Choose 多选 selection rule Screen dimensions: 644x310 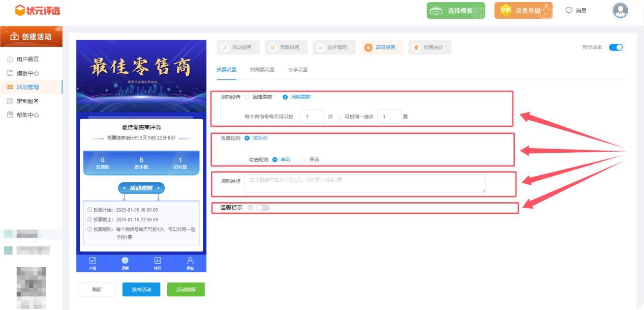tap(303, 159)
